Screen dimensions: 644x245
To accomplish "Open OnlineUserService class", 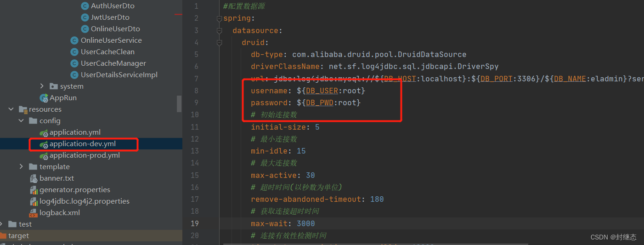I will (111, 40).
